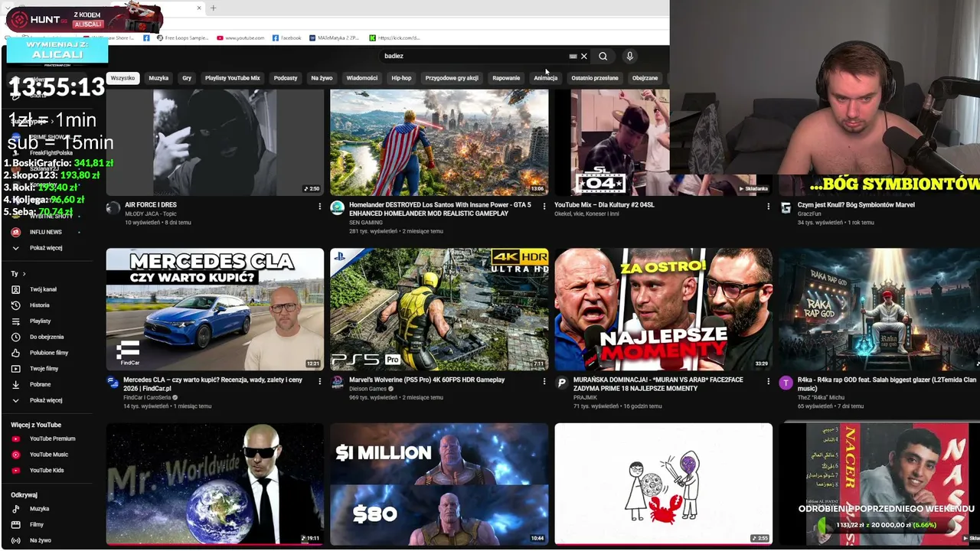Open the purple T avatar of R4ka video
This screenshot has width=980, height=551.
pos(786,383)
